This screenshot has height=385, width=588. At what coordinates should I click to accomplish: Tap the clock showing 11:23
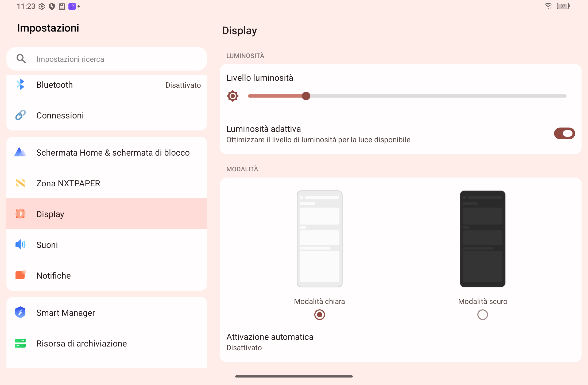[x=26, y=6]
